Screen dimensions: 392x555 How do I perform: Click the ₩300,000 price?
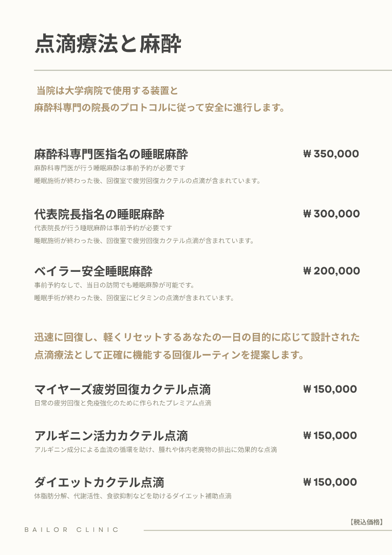point(331,214)
